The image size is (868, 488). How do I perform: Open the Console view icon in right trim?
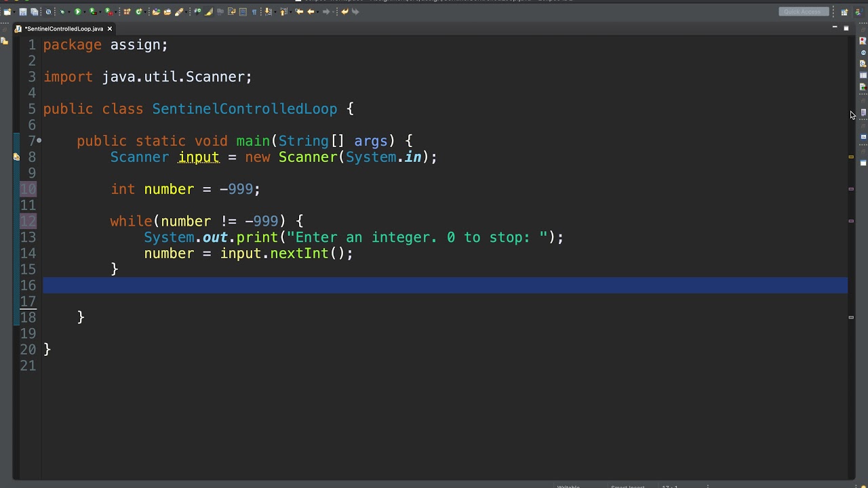tap(863, 137)
